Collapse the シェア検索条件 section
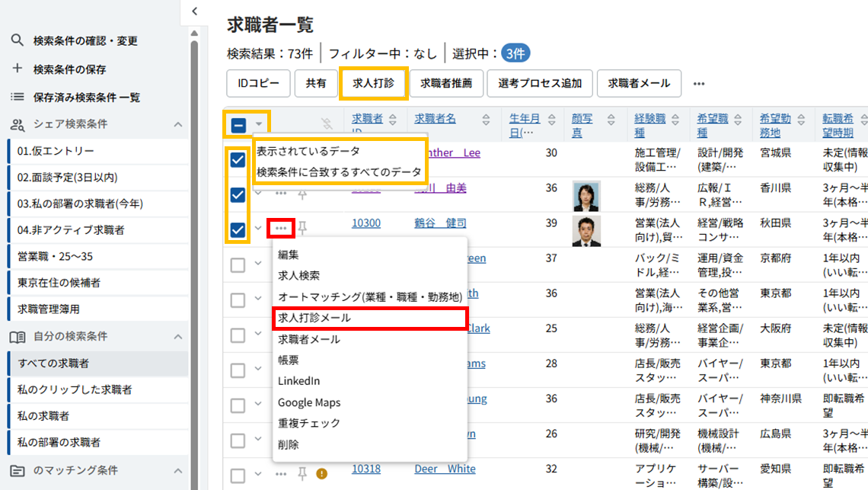This screenshot has height=490, width=868. point(178,124)
